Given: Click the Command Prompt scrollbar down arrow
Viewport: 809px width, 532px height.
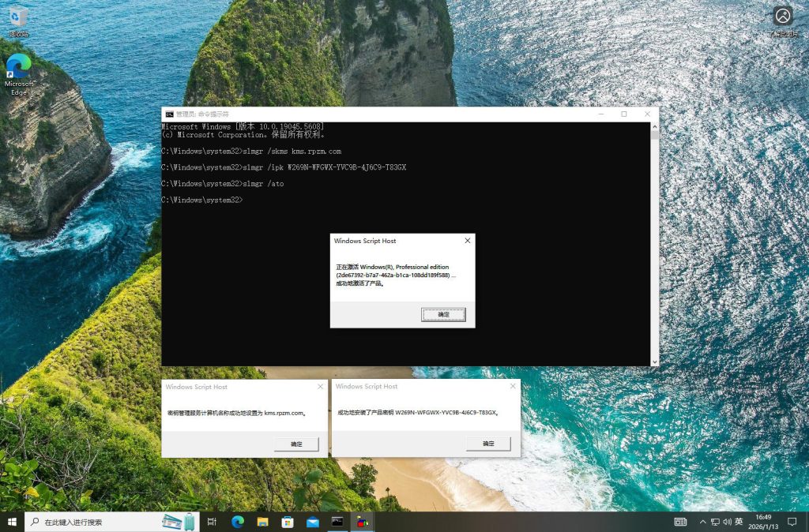Looking at the screenshot, I should [653, 361].
